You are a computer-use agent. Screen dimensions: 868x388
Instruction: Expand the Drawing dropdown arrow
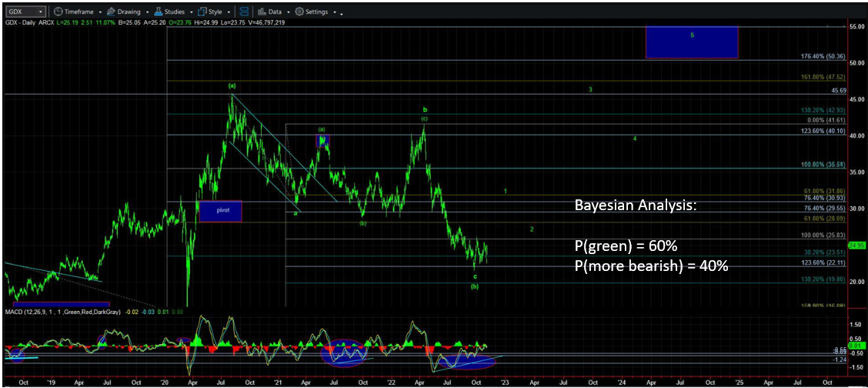(147, 12)
